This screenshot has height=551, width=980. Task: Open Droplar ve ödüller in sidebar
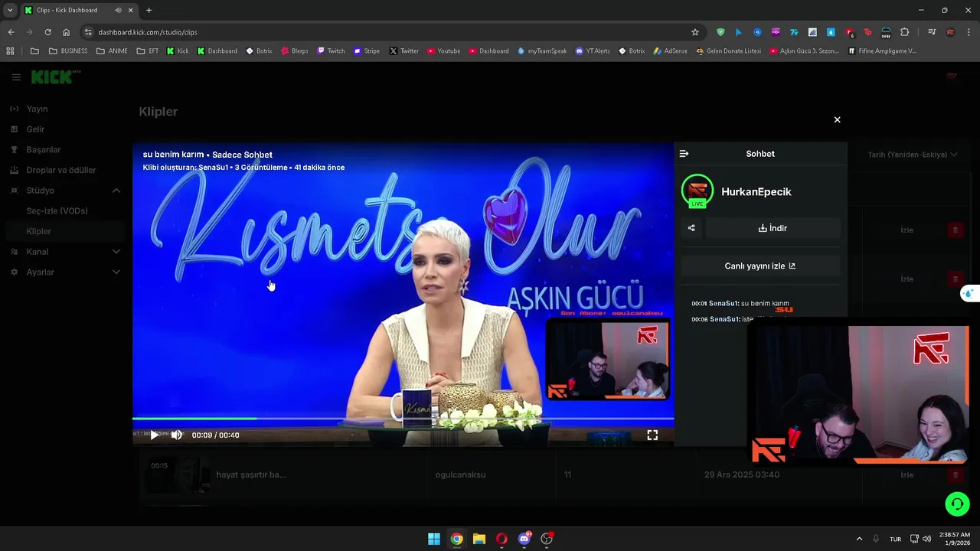click(x=60, y=170)
